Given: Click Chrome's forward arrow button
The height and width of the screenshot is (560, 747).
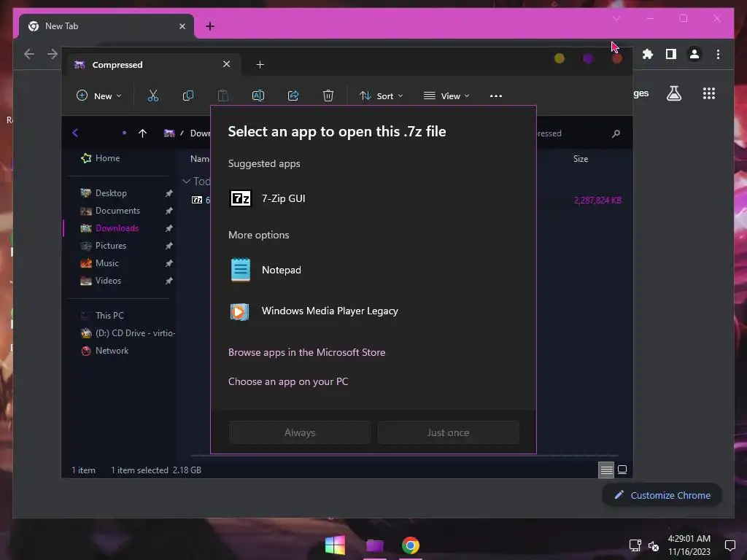Looking at the screenshot, I should click(53, 54).
